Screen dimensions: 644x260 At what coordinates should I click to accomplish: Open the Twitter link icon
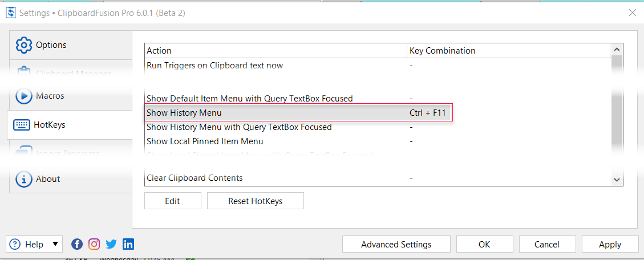pos(111,244)
